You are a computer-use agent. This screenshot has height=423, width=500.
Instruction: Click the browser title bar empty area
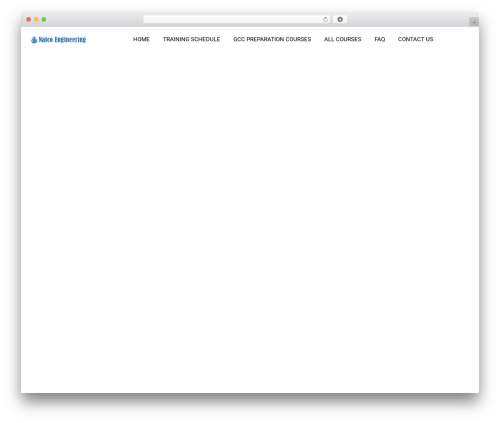point(93,20)
